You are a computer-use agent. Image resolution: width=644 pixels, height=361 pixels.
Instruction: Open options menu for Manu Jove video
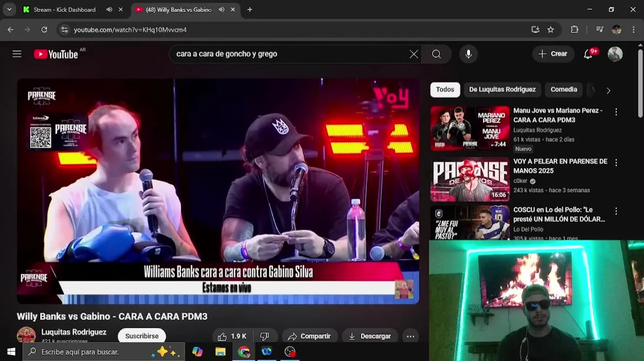coord(616,112)
